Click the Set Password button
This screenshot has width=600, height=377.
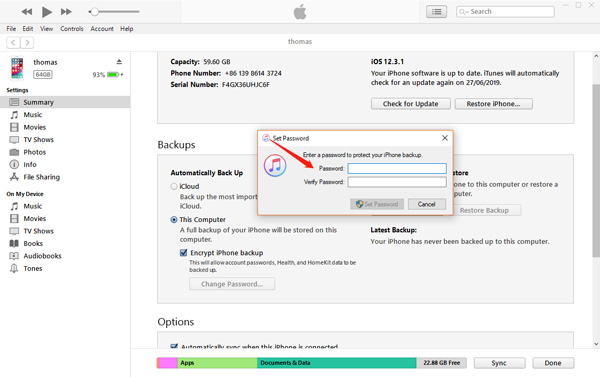coord(377,204)
